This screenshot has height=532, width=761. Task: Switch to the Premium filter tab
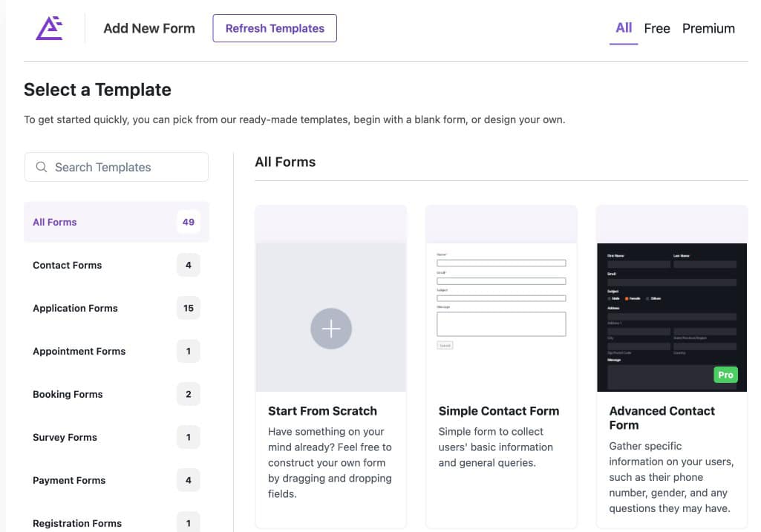[x=708, y=29]
